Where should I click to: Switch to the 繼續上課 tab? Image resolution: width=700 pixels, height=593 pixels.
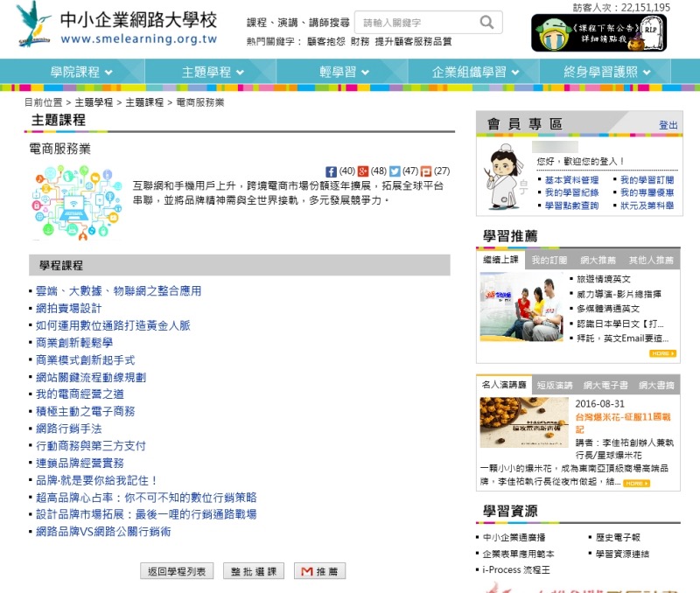(x=500, y=260)
